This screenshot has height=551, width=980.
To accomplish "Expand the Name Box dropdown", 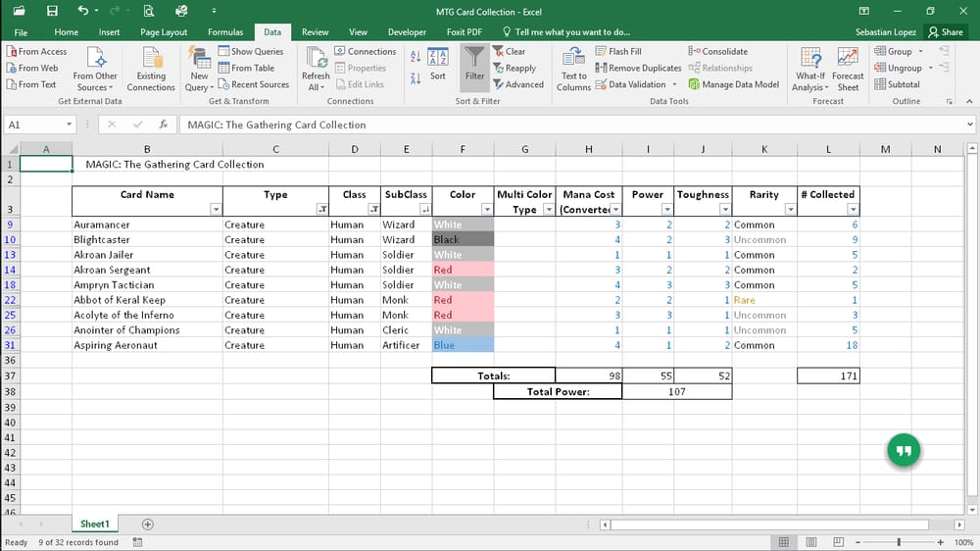I will pyautogui.click(x=69, y=125).
